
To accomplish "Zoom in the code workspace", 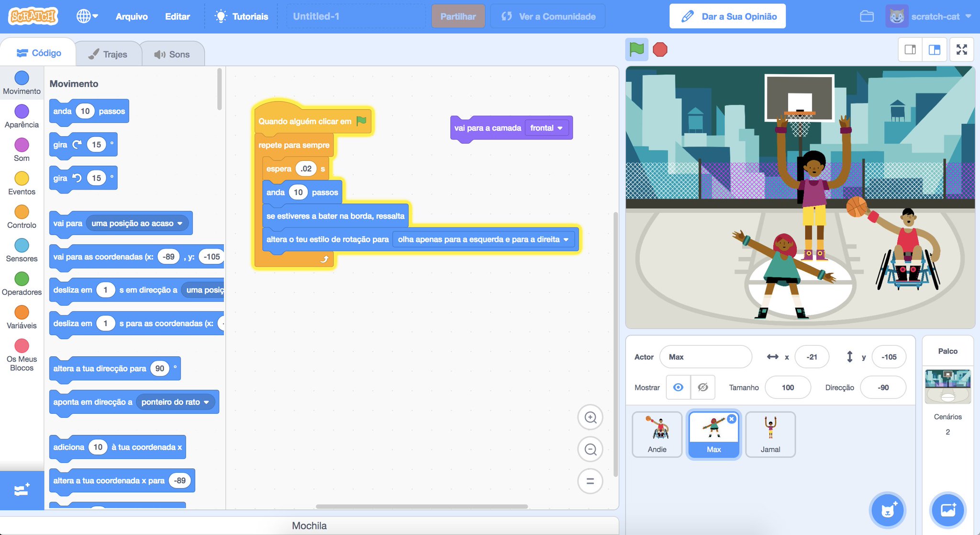I will pyautogui.click(x=590, y=417).
